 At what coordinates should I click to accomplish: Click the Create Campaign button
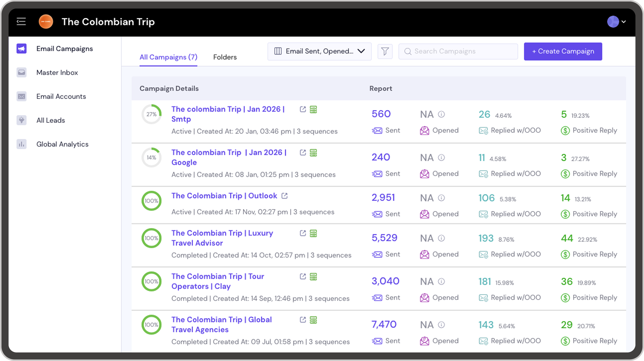[x=563, y=51]
